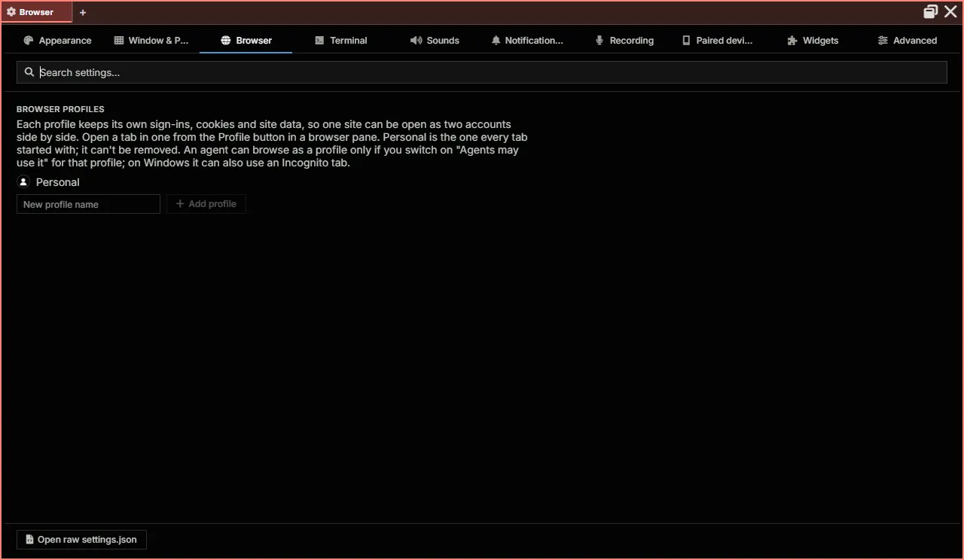This screenshot has width=964, height=560.
Task: Focus the Search settings field
Action: pyautogui.click(x=482, y=72)
